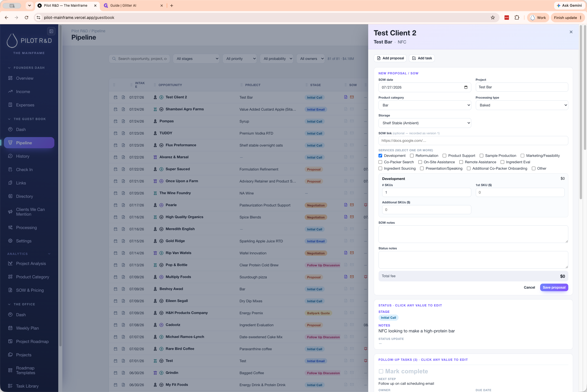Click the Weekly Plan calendar icon
587x392 pixels.
coord(10,328)
